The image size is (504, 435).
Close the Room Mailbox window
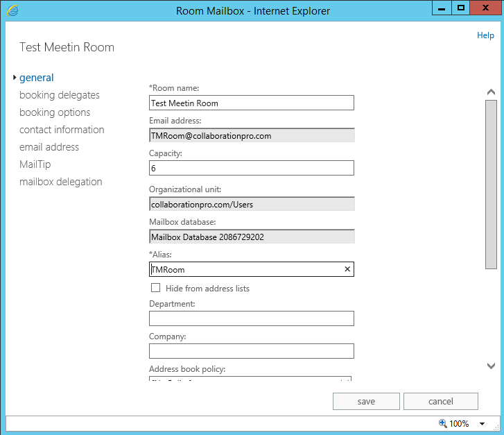pyautogui.click(x=486, y=8)
